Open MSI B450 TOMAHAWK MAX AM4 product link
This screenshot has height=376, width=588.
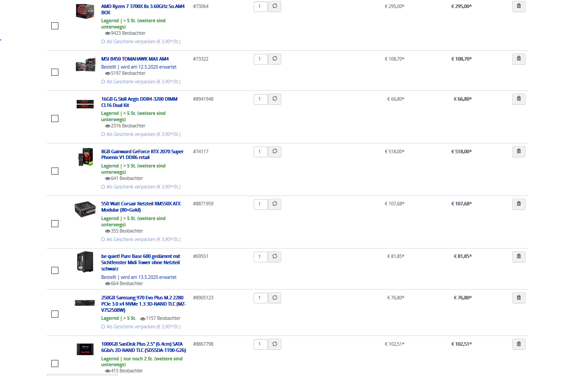point(135,59)
